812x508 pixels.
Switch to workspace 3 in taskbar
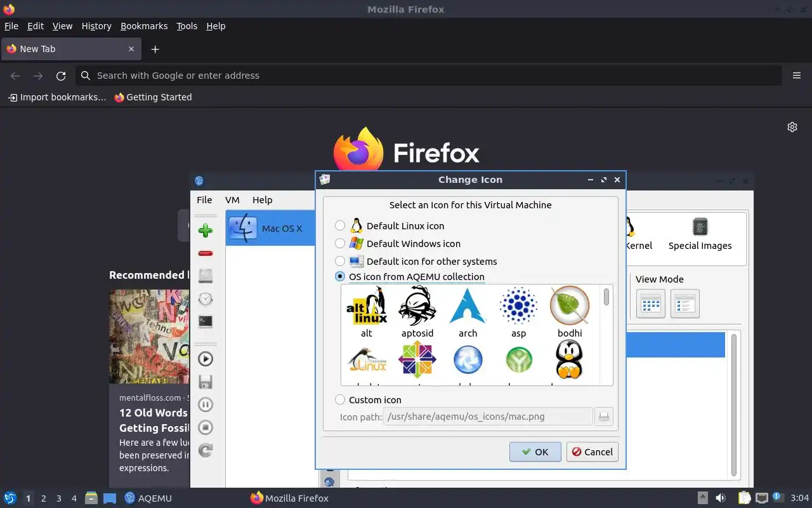(x=59, y=498)
